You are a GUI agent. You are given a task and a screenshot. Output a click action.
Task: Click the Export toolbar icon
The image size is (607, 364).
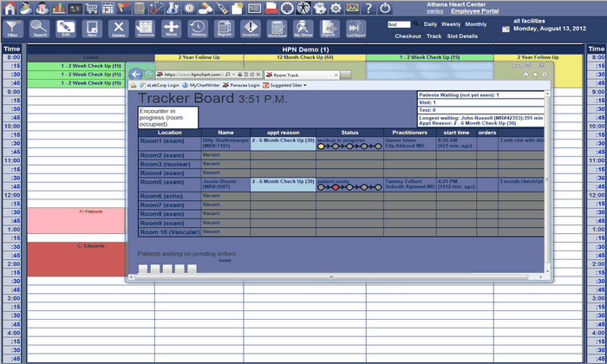[x=330, y=29]
